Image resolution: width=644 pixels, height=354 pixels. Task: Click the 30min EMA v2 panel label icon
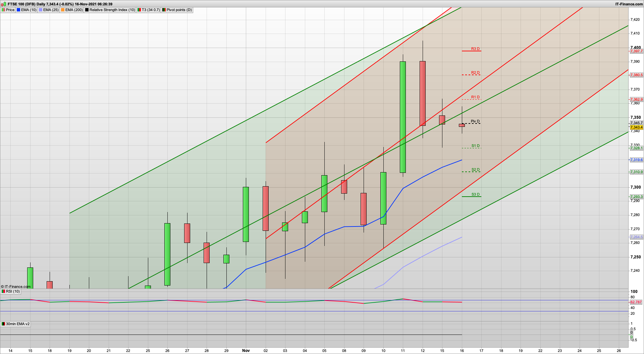(x=3, y=324)
